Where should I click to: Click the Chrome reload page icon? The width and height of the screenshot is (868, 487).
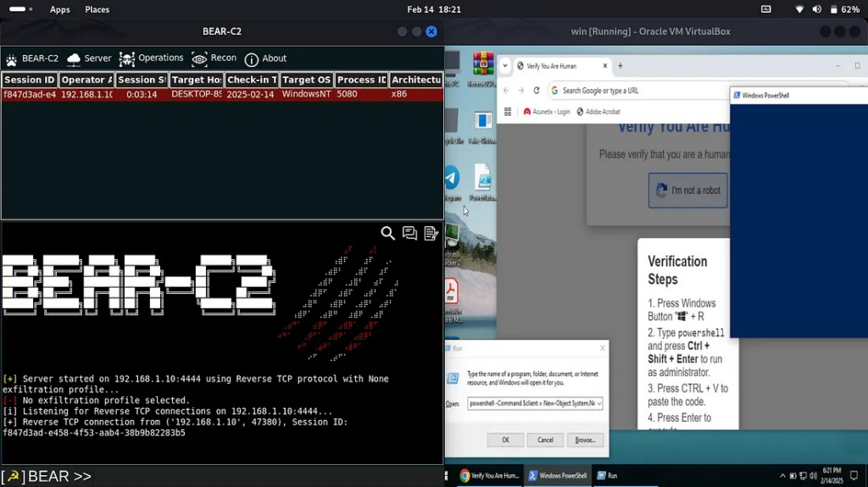pos(537,91)
